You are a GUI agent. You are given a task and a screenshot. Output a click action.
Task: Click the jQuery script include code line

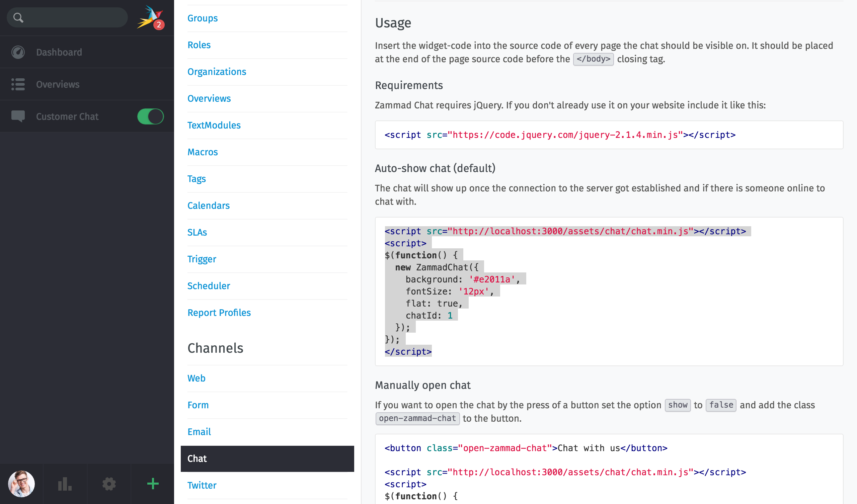(560, 135)
